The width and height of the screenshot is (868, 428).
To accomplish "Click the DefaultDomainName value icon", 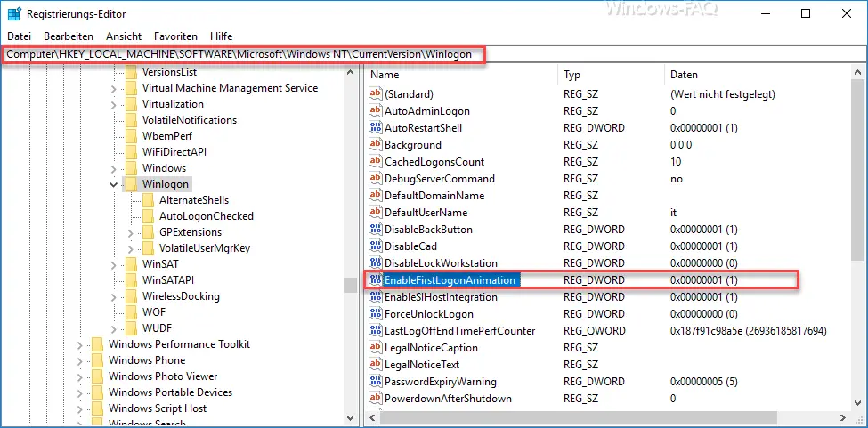I will pos(376,195).
